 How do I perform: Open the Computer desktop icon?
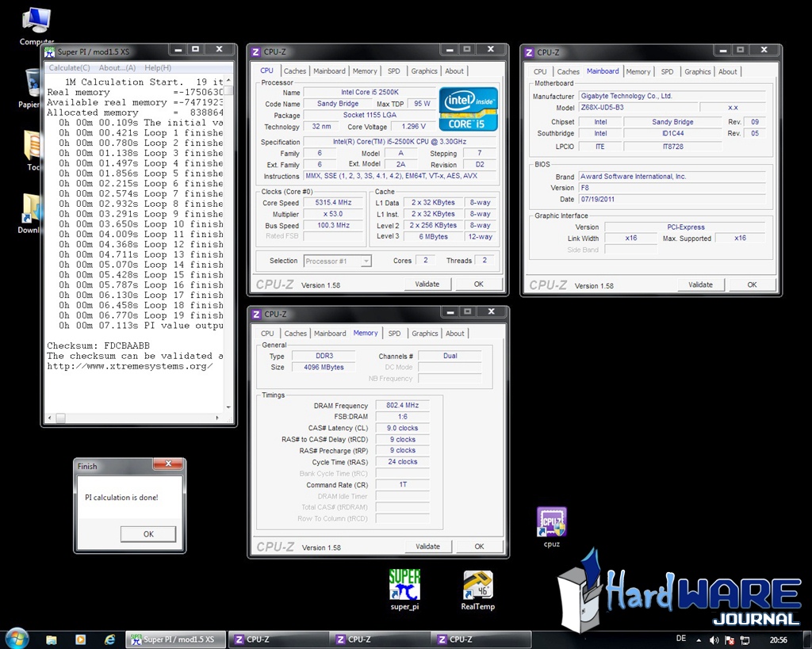click(36, 21)
